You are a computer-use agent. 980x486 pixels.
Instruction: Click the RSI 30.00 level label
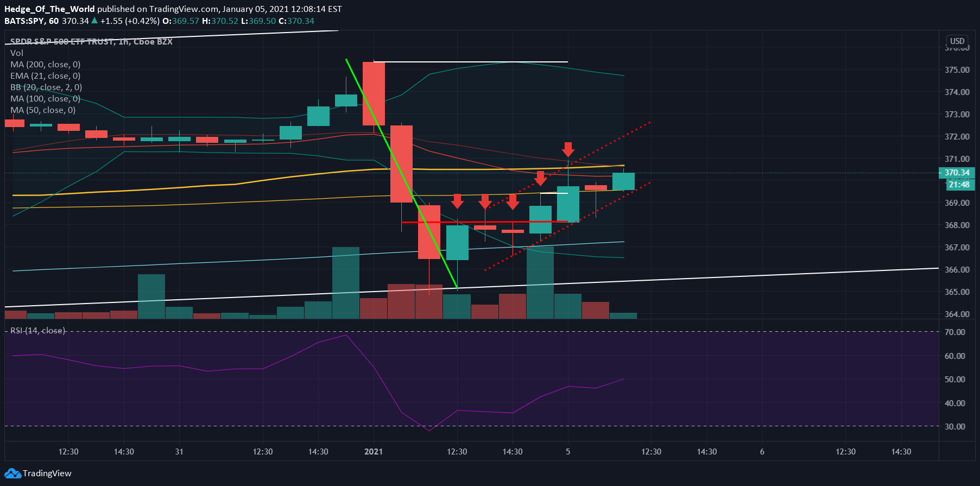click(x=954, y=426)
